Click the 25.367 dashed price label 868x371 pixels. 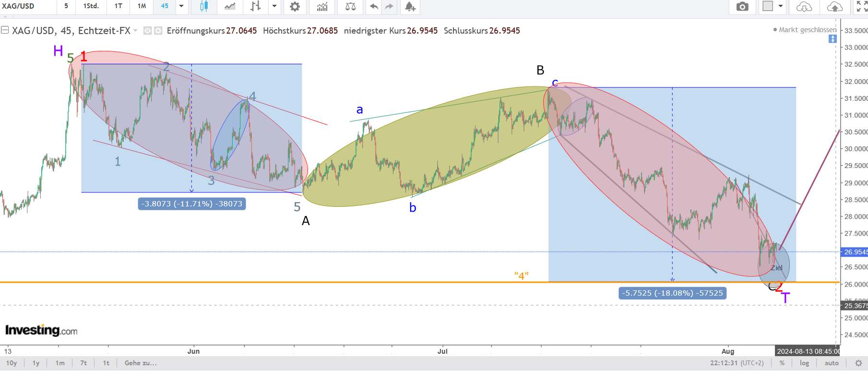(x=855, y=306)
